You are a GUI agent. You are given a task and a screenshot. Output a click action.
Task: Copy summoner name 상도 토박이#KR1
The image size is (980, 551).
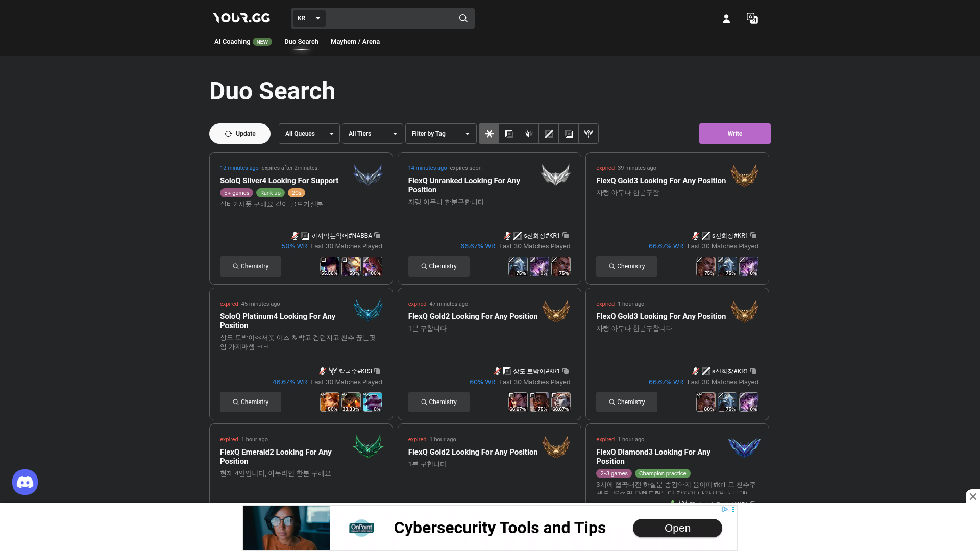[x=566, y=371]
